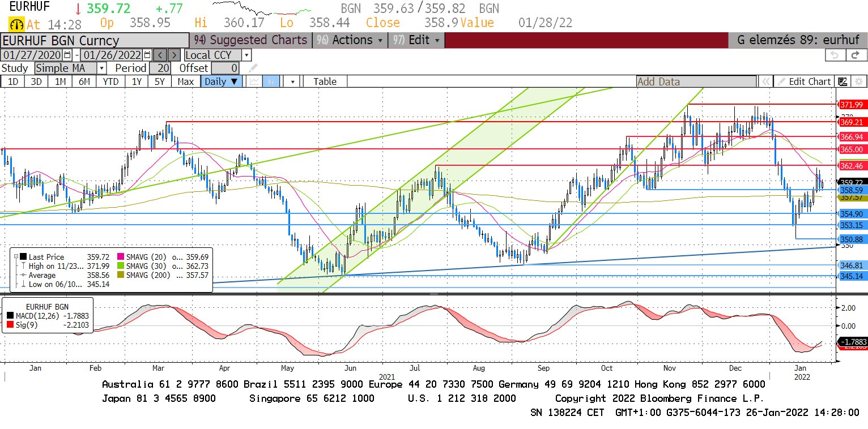Select the YTD range tab
Image resolution: width=868 pixels, height=429 pixels.
(110, 81)
